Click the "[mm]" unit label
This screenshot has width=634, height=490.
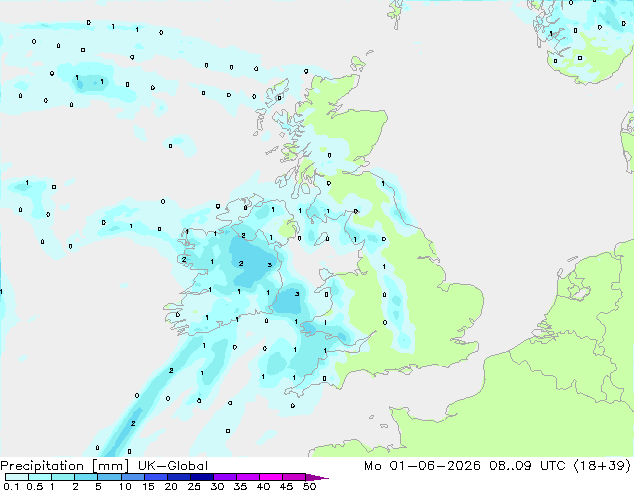[110, 466]
